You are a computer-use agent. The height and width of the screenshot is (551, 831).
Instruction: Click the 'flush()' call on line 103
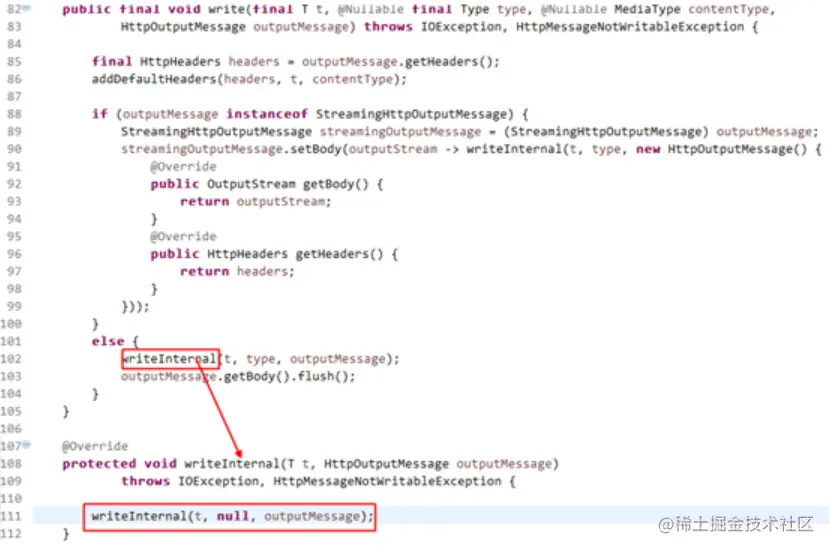click(323, 376)
